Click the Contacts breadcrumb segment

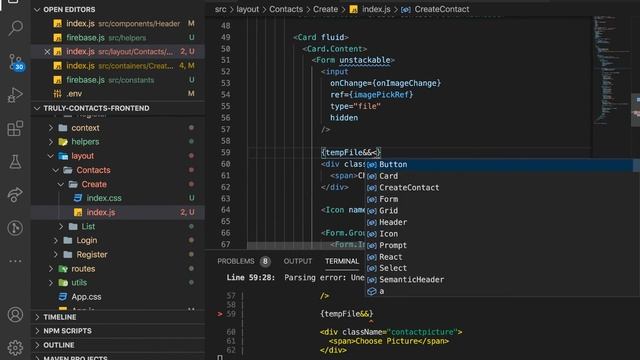click(x=286, y=9)
